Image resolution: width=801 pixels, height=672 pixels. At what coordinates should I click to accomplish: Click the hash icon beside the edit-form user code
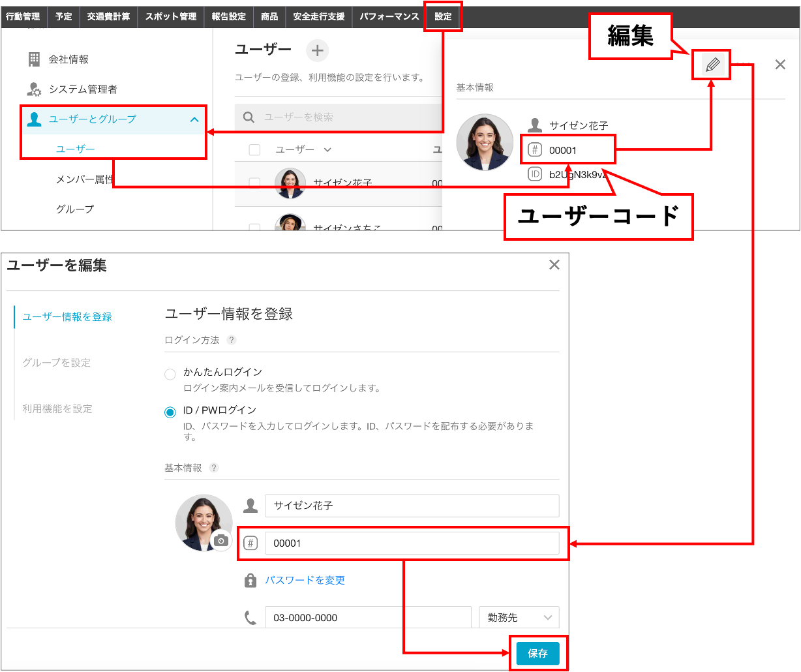point(250,543)
